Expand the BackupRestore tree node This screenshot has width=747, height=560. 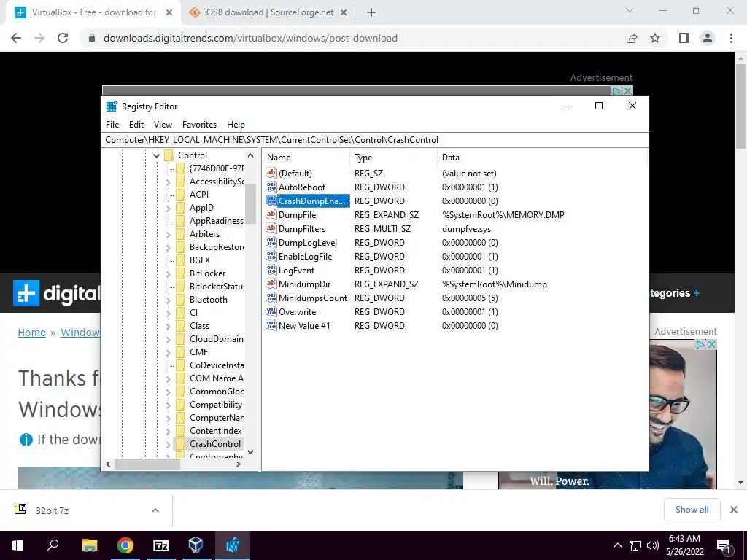tap(169, 248)
